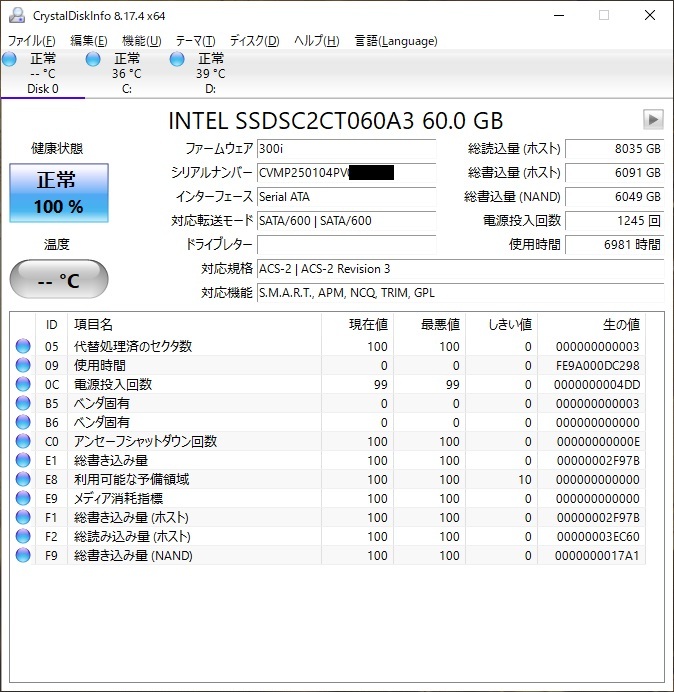Click raw value 00000003EC60
The width and height of the screenshot is (674, 692).
(x=598, y=536)
